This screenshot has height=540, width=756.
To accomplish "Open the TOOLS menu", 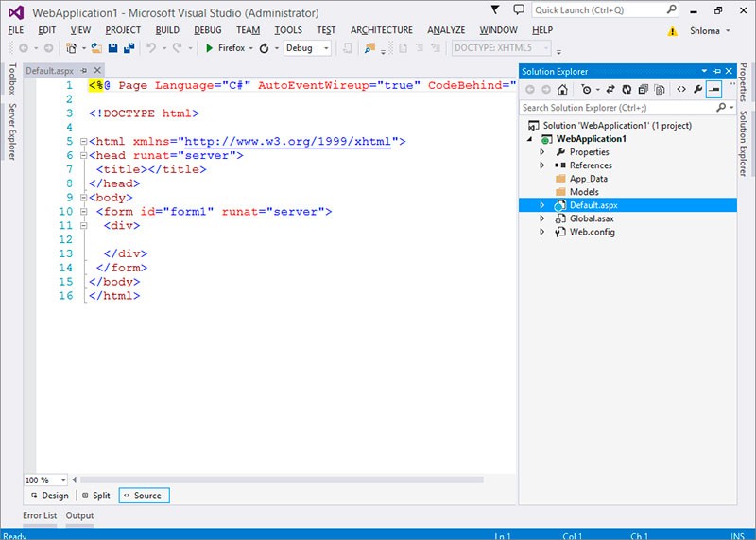I will tap(288, 30).
